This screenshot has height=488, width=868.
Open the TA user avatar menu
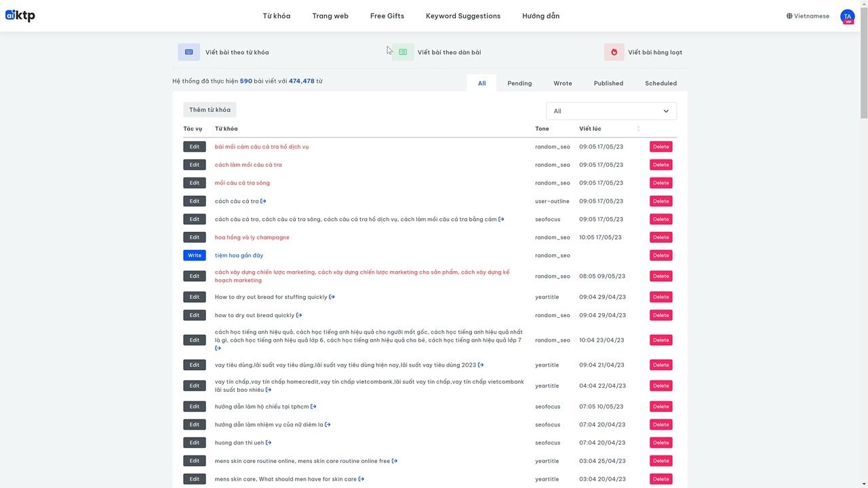848,16
